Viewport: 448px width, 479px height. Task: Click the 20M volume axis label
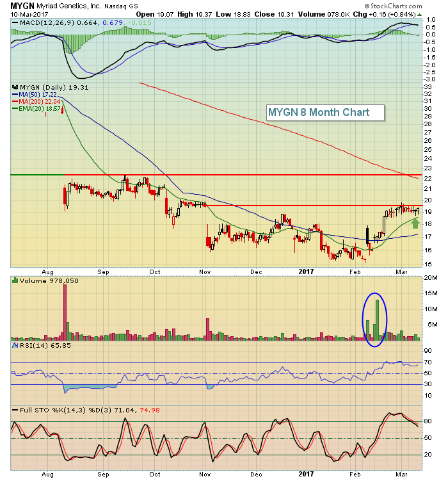tap(431, 278)
